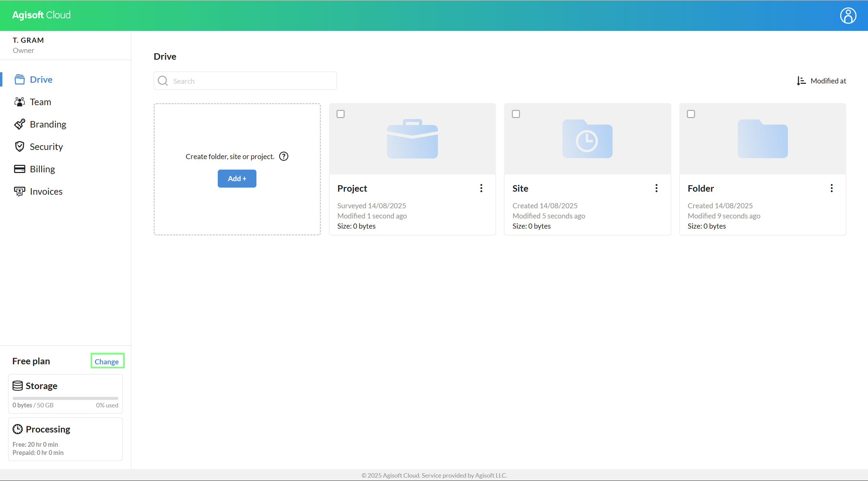This screenshot has height=481, width=868.
Task: Click the Drive folder icon in sidebar
Action: point(19,79)
